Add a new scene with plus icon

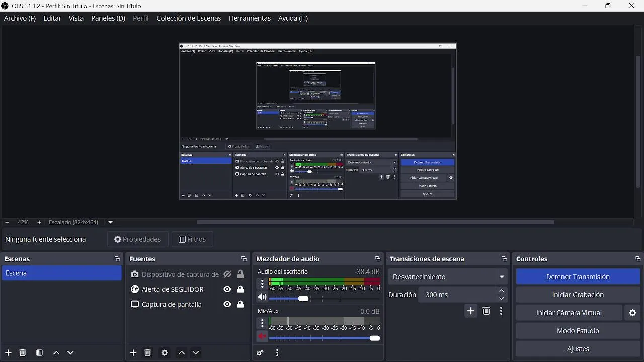tap(8, 353)
